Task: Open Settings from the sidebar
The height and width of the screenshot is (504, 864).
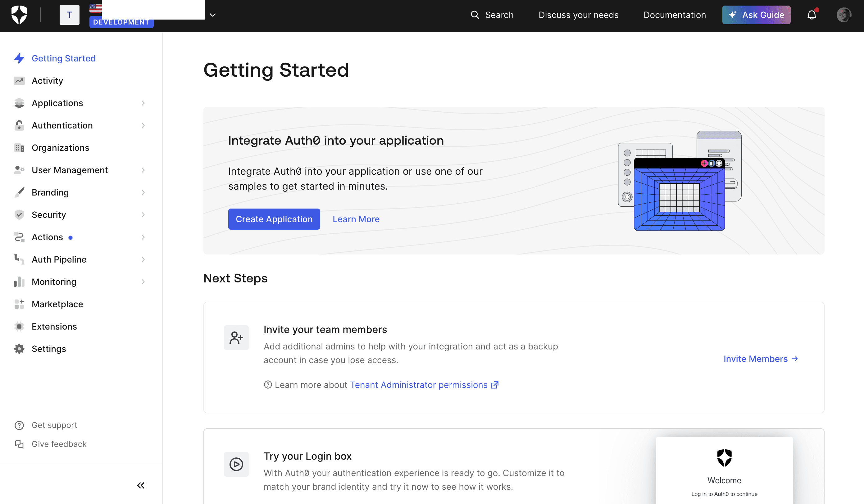Action: click(x=49, y=349)
